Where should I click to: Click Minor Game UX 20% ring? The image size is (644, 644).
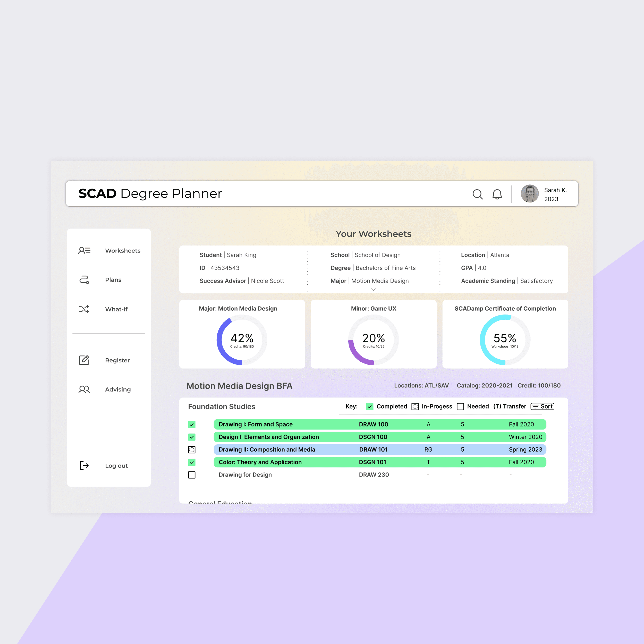373,340
